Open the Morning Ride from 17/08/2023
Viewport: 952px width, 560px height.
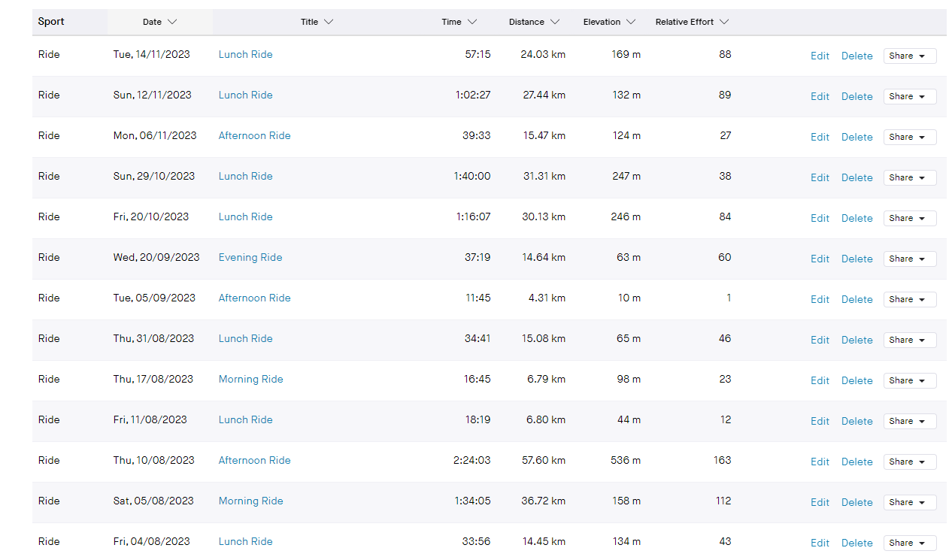(x=250, y=379)
